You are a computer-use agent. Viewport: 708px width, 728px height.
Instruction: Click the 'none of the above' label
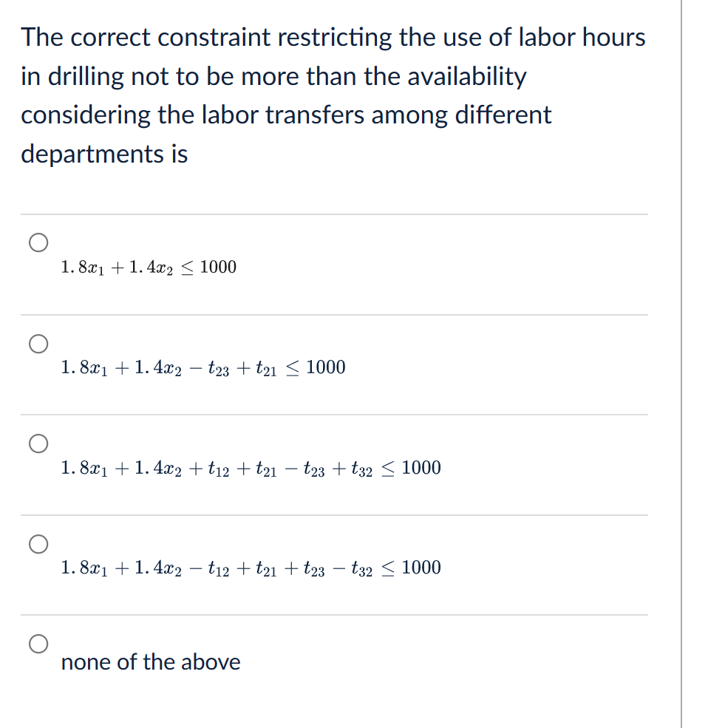click(x=151, y=661)
